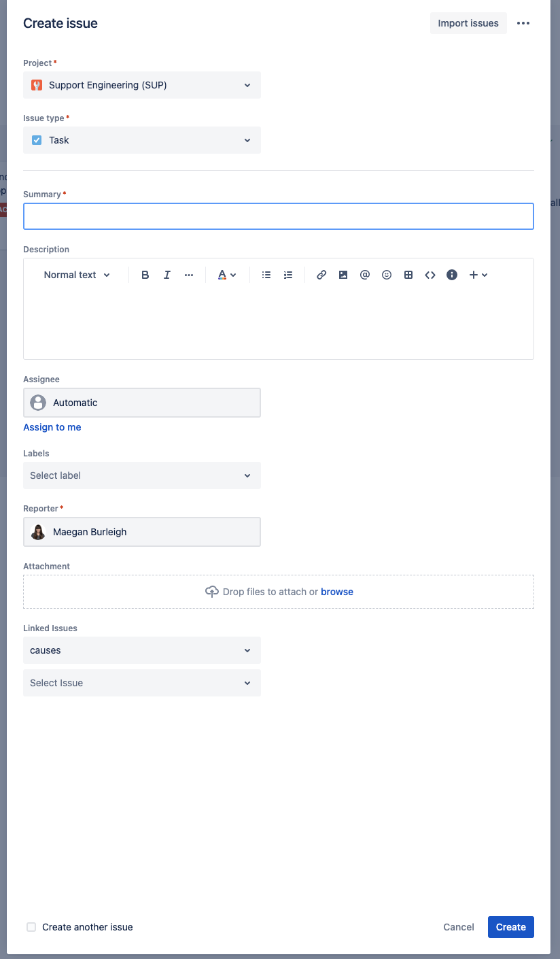The image size is (560, 959).
Task: Focus the Summary input field
Action: pos(279,216)
